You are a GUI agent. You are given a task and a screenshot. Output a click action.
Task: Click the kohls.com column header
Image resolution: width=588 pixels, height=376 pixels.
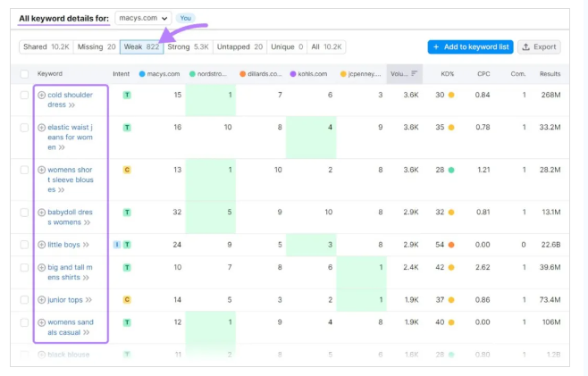tap(308, 74)
